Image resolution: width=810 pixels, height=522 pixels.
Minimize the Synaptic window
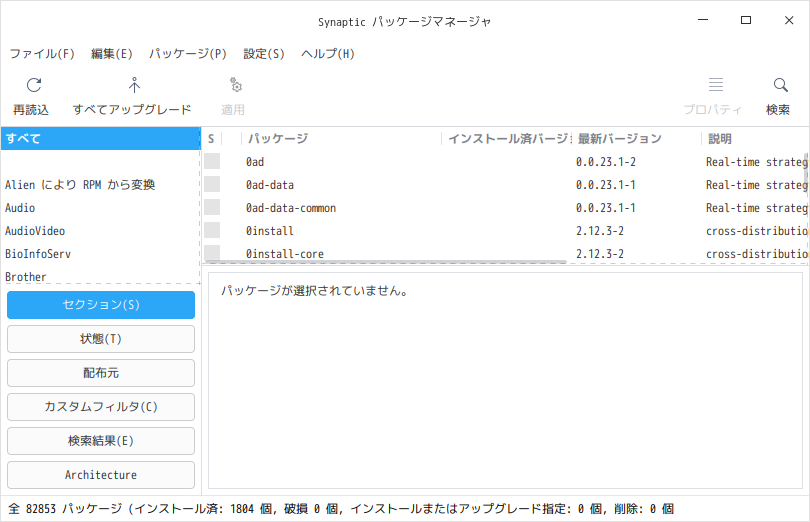tap(703, 20)
